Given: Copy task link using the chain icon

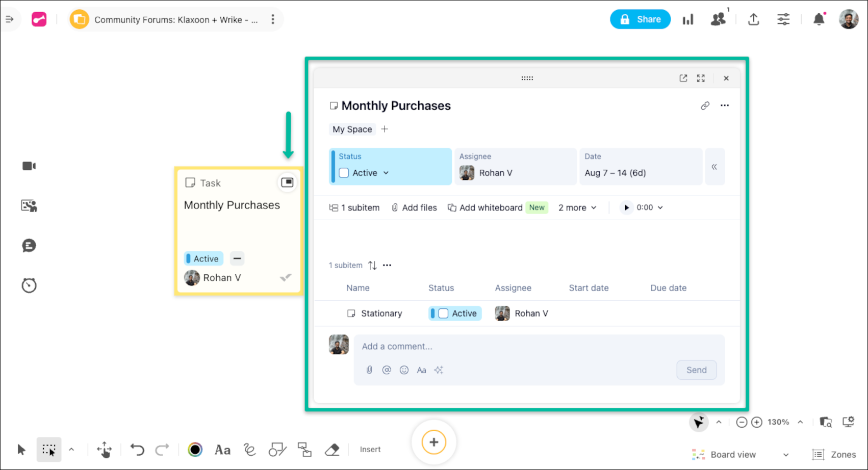Looking at the screenshot, I should point(705,106).
